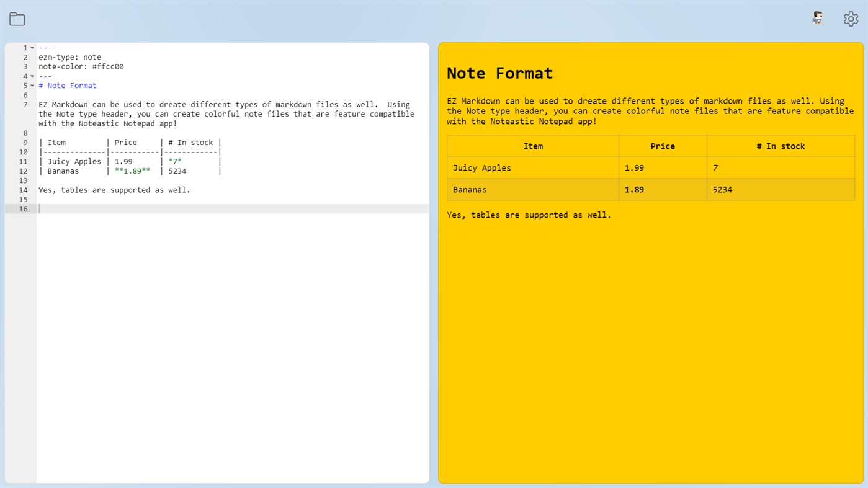The width and height of the screenshot is (868, 488).
Task: Click the fold arrow on line 4
Action: pyautogui.click(x=32, y=76)
